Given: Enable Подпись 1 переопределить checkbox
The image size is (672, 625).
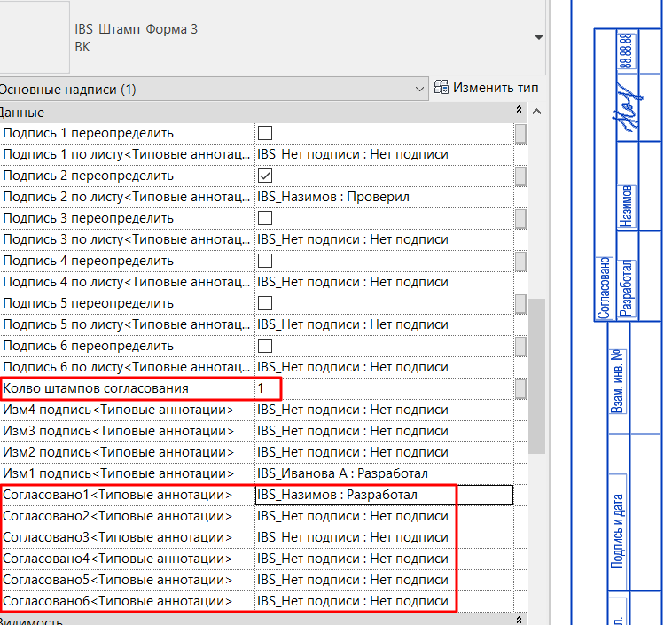Looking at the screenshot, I should [x=265, y=133].
